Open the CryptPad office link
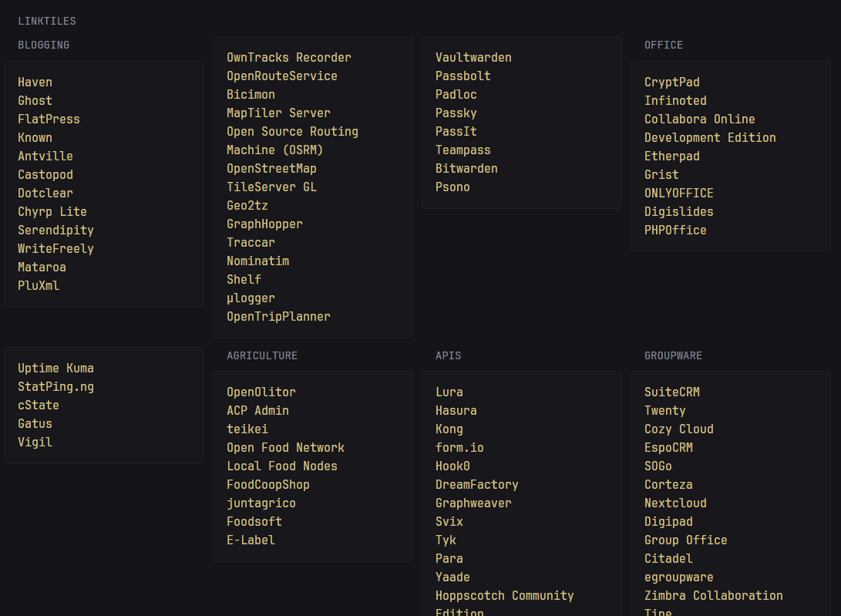This screenshot has width=841, height=616. click(x=671, y=82)
